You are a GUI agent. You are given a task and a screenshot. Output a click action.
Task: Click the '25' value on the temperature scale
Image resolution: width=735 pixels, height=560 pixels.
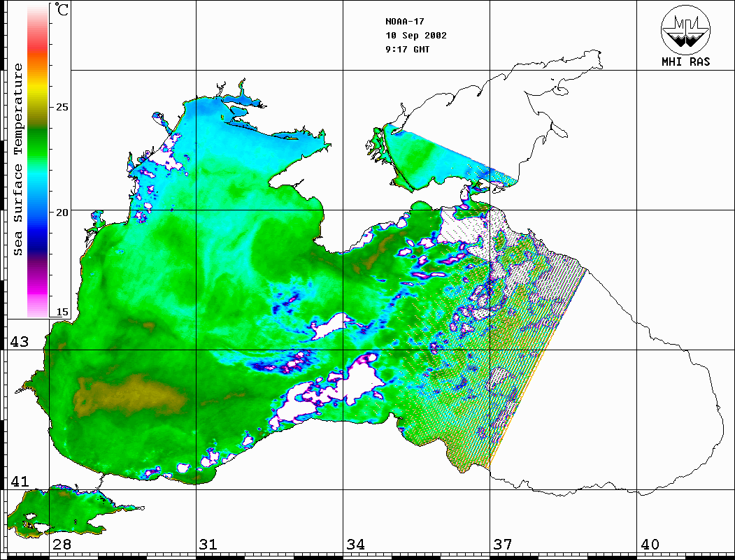pyautogui.click(x=62, y=107)
